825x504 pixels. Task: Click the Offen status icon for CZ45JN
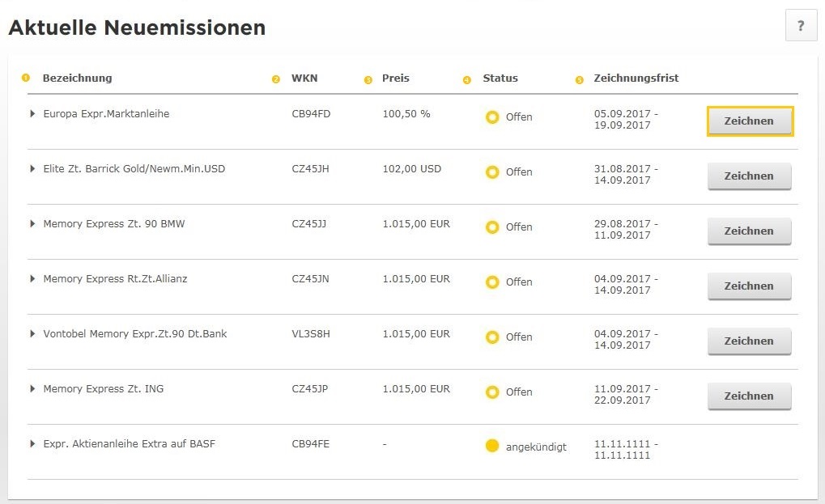492,282
